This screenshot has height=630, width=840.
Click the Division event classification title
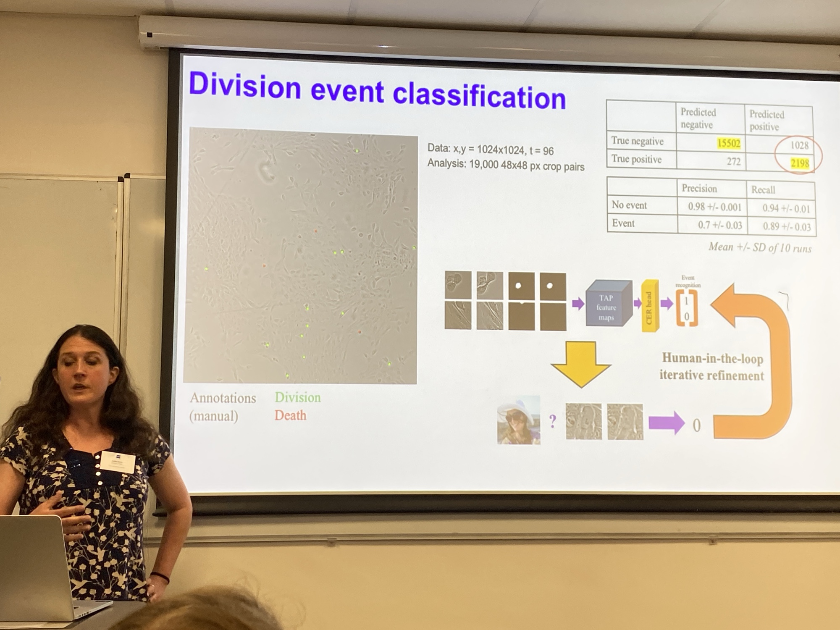pos(377,91)
